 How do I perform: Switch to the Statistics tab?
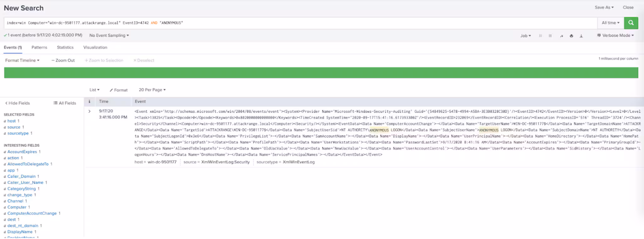[65, 47]
